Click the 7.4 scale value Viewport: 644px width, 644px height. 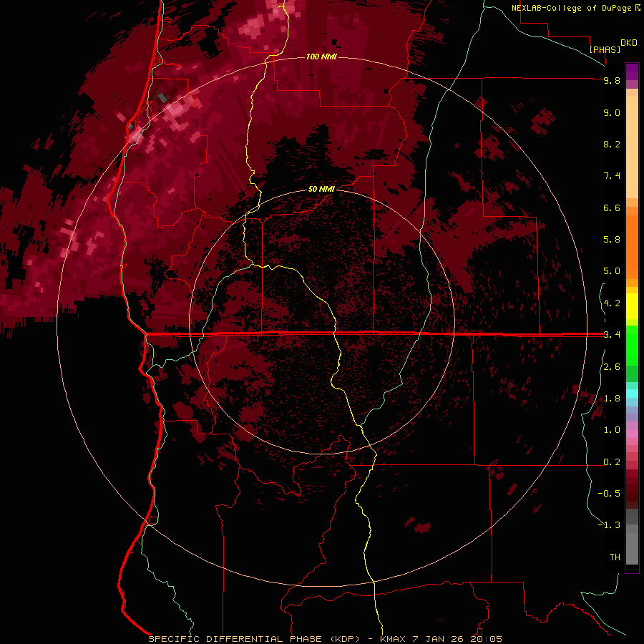pyautogui.click(x=612, y=176)
